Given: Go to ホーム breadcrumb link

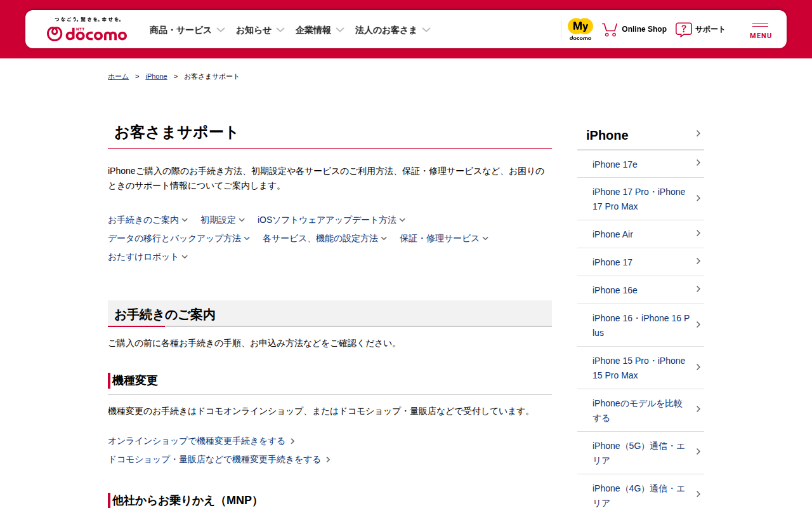Looking at the screenshot, I should coord(118,76).
